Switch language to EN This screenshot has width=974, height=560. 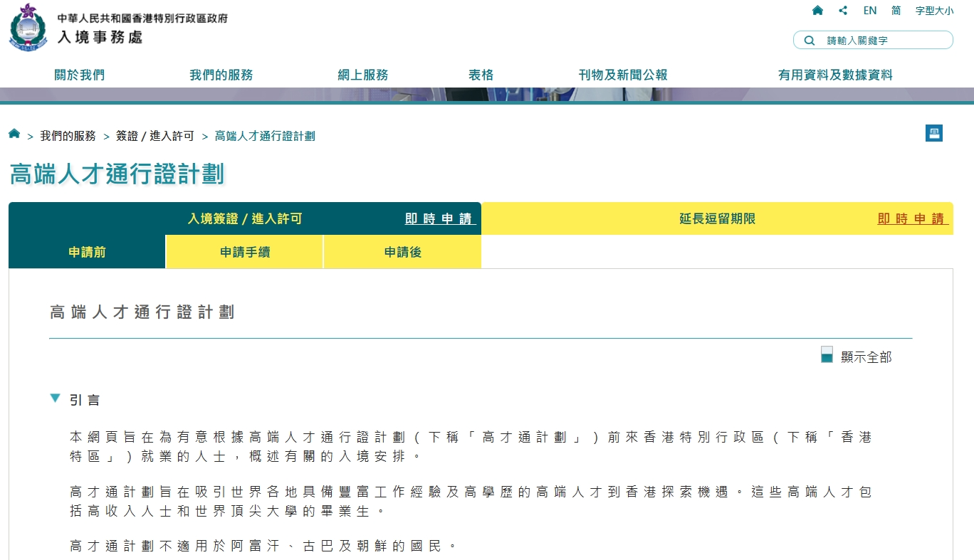(x=870, y=11)
